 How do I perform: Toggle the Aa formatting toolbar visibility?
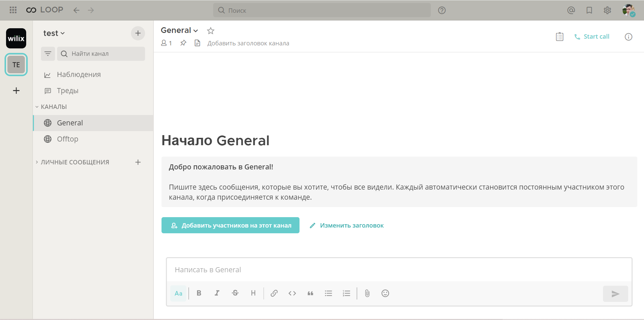tap(178, 293)
